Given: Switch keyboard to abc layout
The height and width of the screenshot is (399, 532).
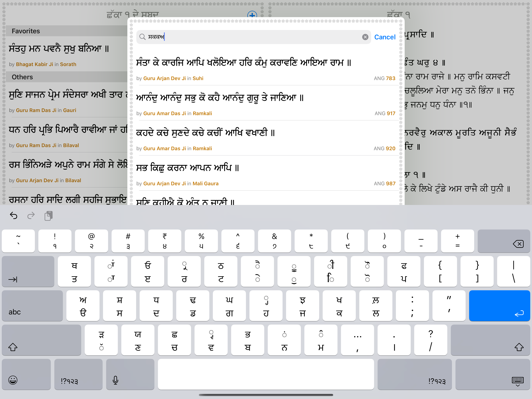Looking at the screenshot, I should tap(32, 306).
